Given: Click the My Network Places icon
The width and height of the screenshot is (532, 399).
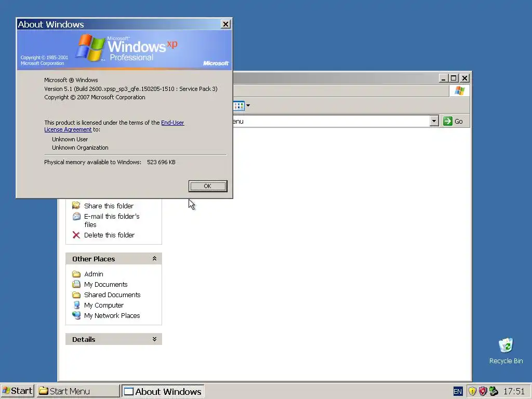Looking at the screenshot, I should (76, 315).
